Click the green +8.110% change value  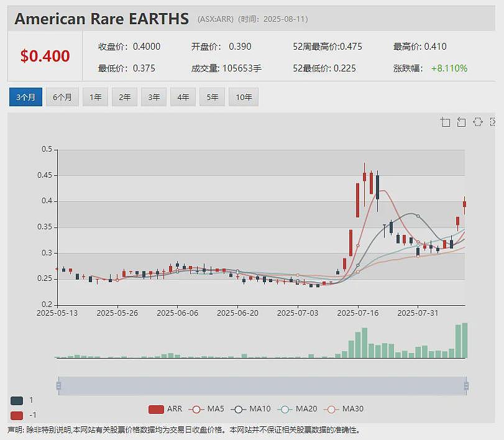tap(449, 68)
